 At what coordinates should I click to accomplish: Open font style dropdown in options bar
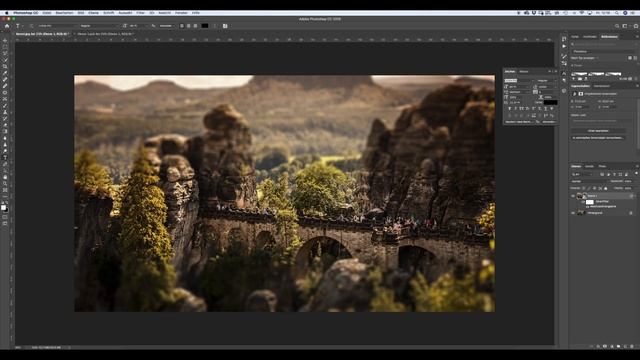pyautogui.click(x=99, y=26)
